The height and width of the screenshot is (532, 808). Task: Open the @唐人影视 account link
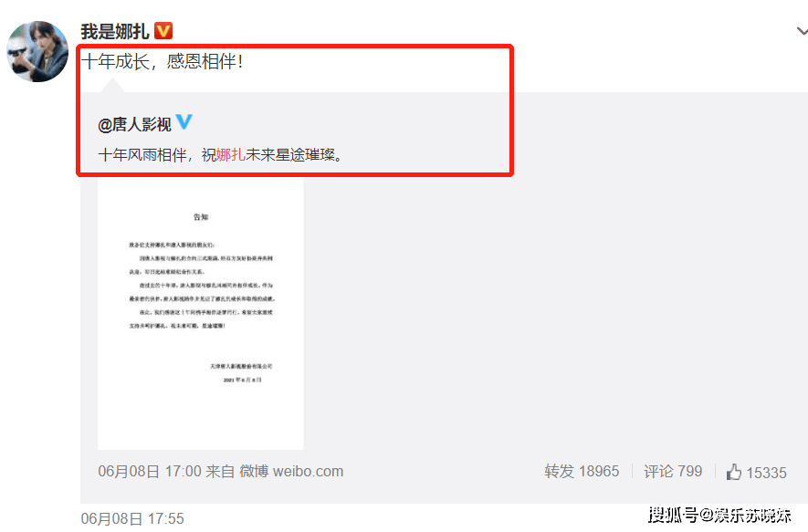pyautogui.click(x=134, y=125)
